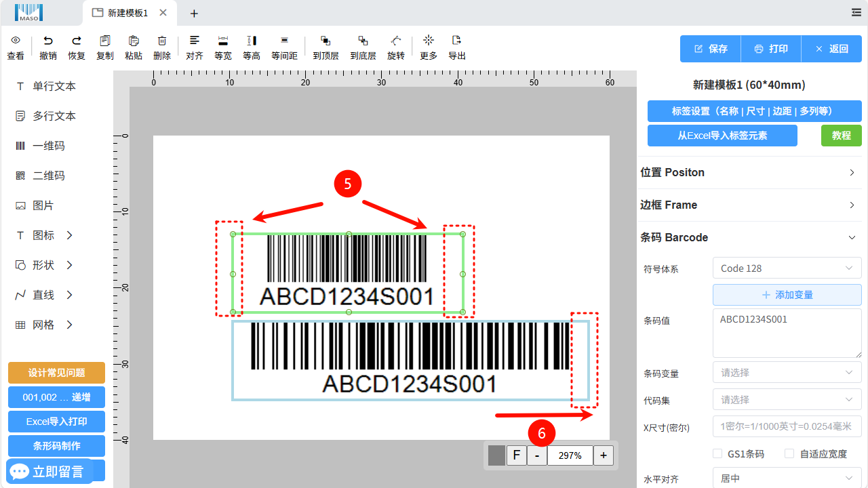Open the 水平对齐 居中 dropdown
Screen dimensions: 868x488
(787, 479)
